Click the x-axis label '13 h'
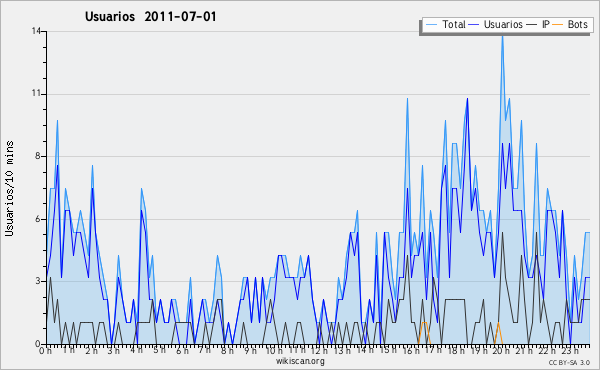The image size is (600, 370). tap(342, 351)
